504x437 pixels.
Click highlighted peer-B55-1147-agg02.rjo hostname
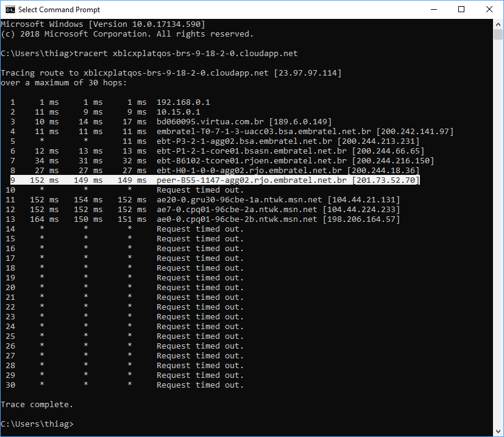[251, 180]
